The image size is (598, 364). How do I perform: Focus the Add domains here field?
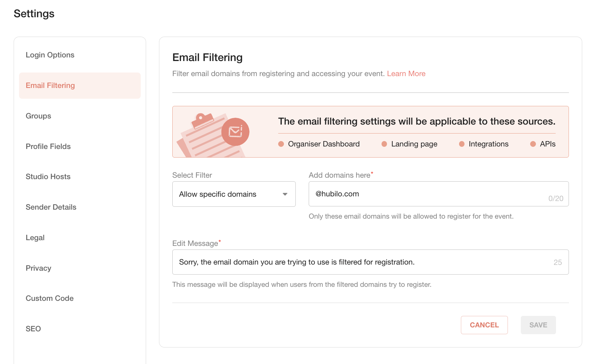[x=439, y=194]
